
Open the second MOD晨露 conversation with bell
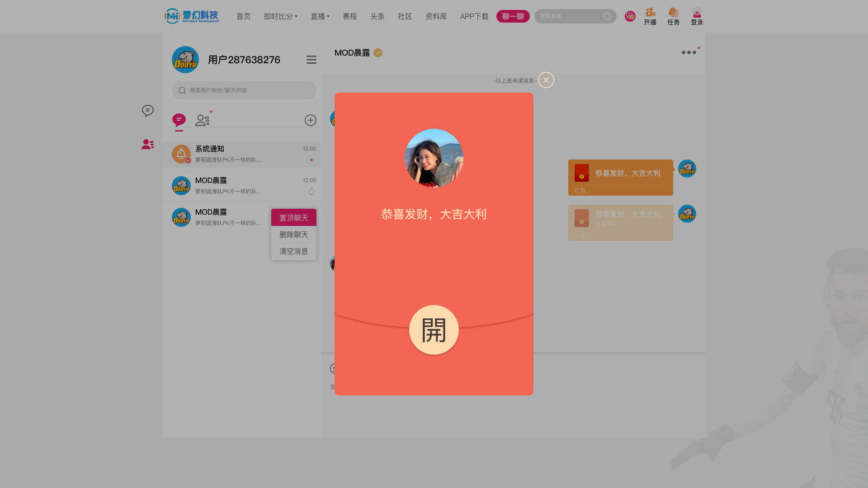point(242,186)
